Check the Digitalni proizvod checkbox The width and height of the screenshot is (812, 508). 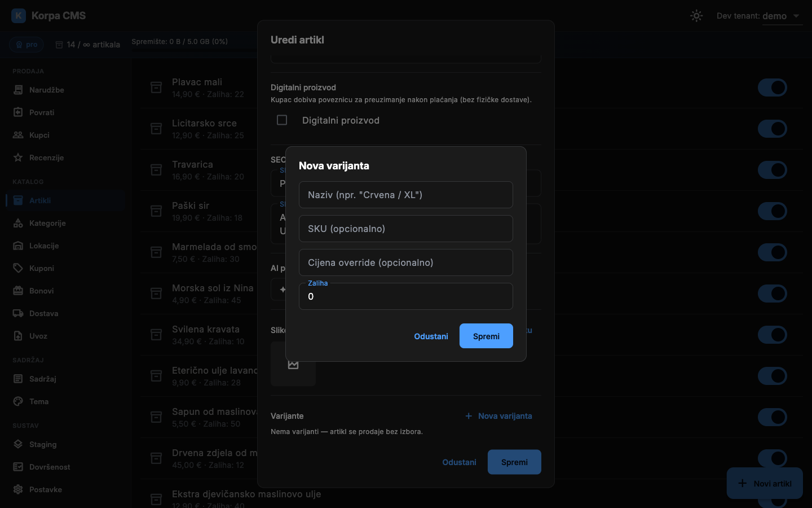[282, 120]
